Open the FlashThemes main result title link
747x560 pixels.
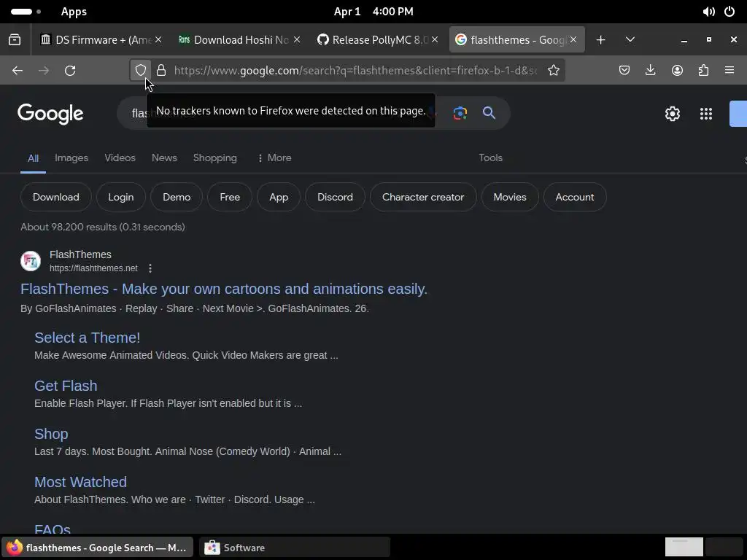(224, 289)
